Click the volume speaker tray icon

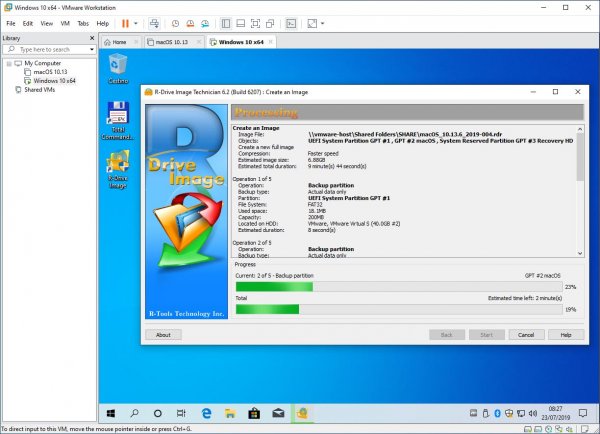pyautogui.click(x=533, y=413)
